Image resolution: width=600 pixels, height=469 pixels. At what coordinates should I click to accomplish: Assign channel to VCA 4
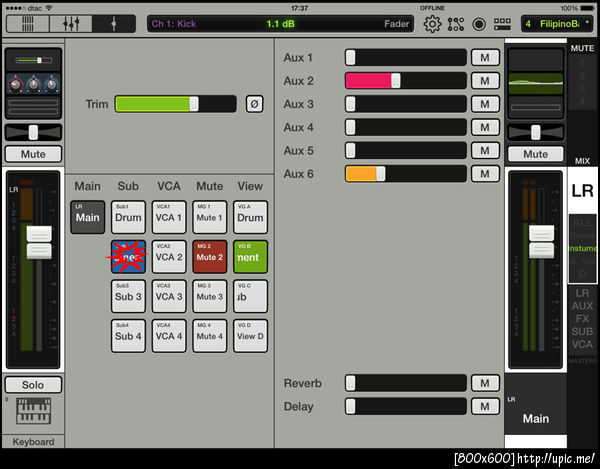point(169,336)
